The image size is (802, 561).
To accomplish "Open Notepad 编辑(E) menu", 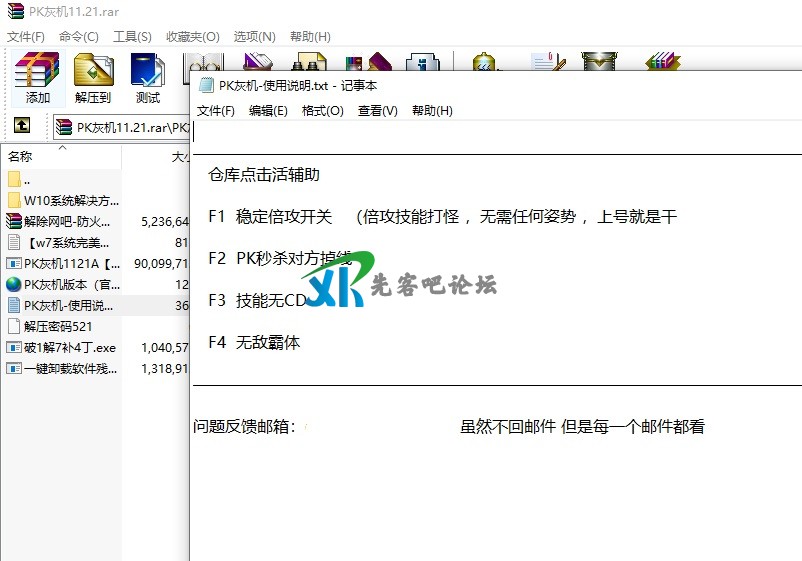I will coord(268,111).
